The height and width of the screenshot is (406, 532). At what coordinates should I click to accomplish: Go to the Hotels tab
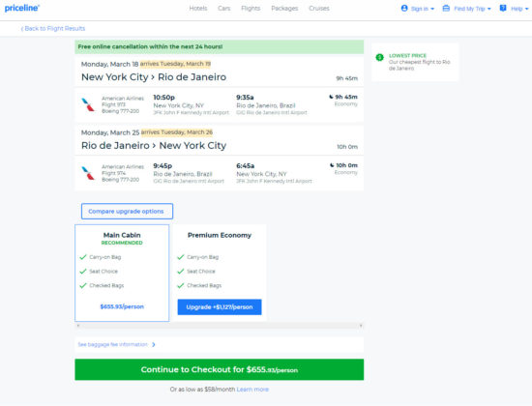tap(198, 8)
